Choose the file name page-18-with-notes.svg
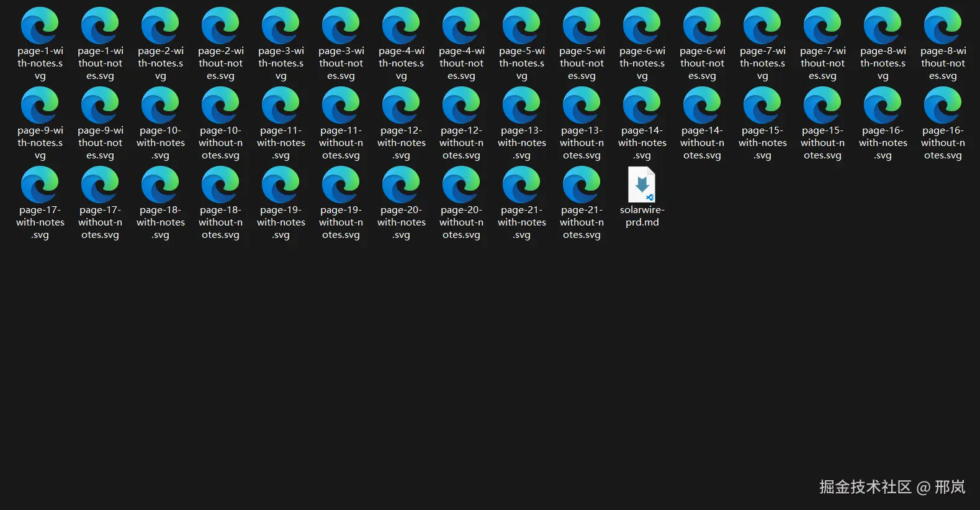The height and width of the screenshot is (510, 980). (x=160, y=222)
